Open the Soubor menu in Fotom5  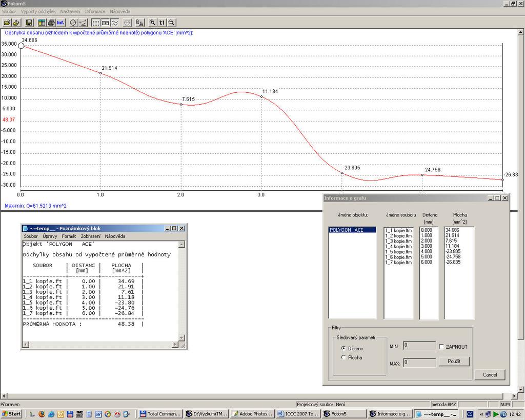click(9, 11)
